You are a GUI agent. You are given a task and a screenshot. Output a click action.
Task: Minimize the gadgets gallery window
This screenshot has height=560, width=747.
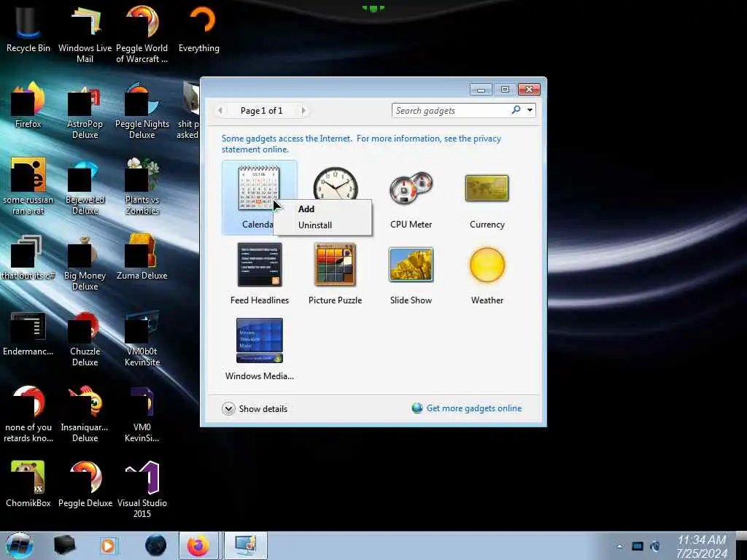[x=481, y=90]
